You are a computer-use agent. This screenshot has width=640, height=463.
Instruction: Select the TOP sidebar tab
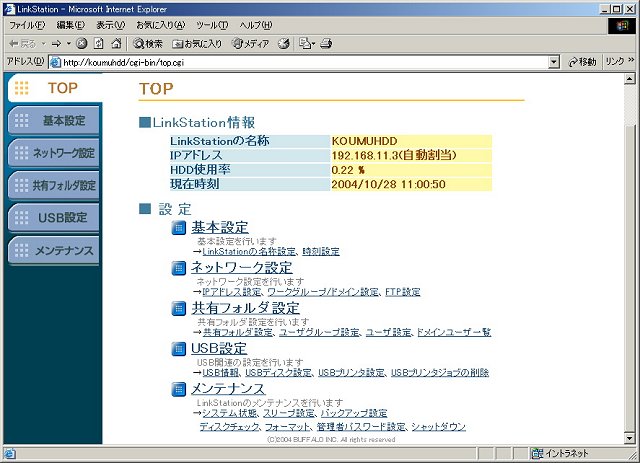55,88
